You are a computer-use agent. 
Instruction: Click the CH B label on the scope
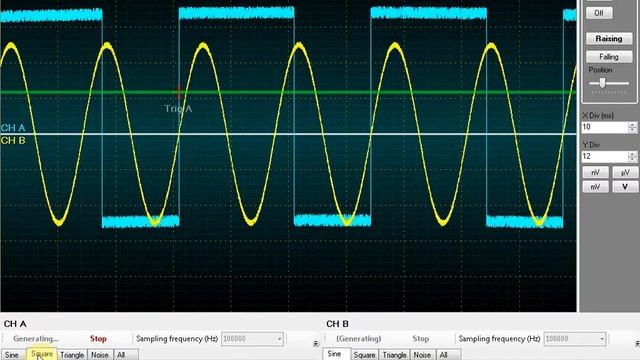point(13,140)
